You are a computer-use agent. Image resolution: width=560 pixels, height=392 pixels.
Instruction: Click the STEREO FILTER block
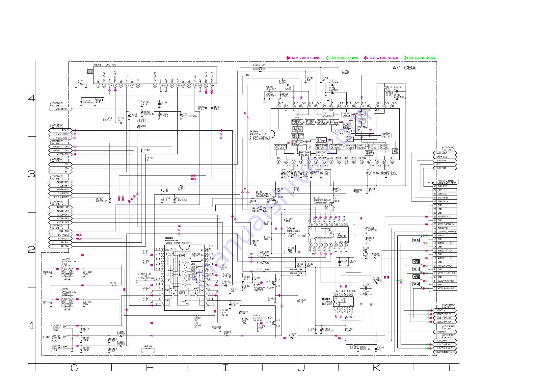tap(386, 135)
